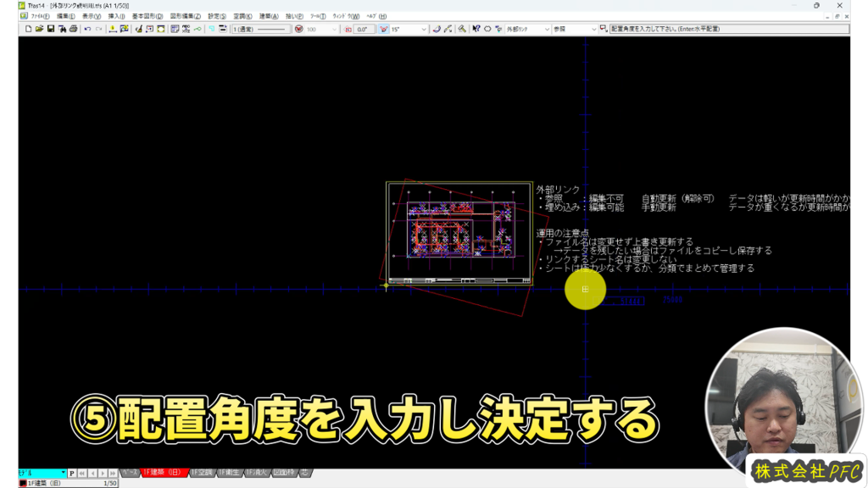Screen dimensions: 868x488
Task: Toggle the angle snap icon before 15°
Action: [383, 29]
